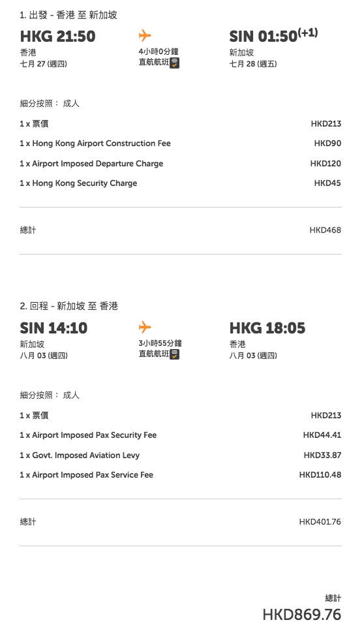Image resolution: width=364 pixels, height=633 pixels.
Task: Click the checkmark badge beside outbound 直航航班
Action: [174, 63]
